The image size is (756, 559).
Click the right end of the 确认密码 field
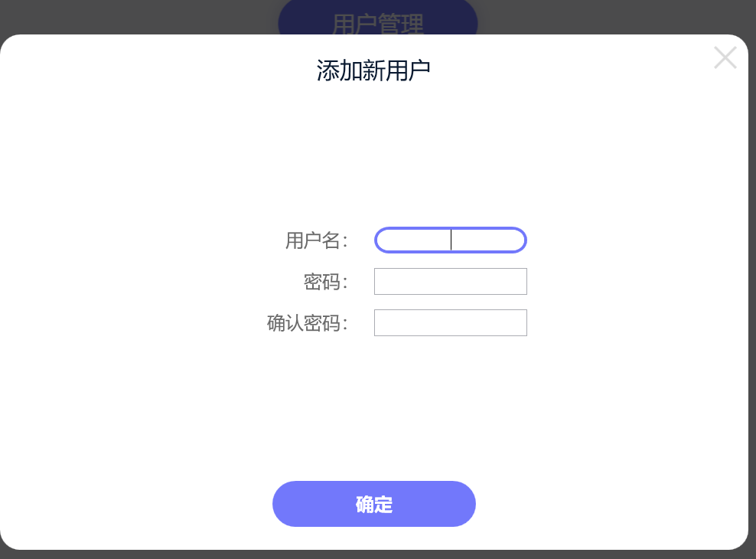[519, 322]
